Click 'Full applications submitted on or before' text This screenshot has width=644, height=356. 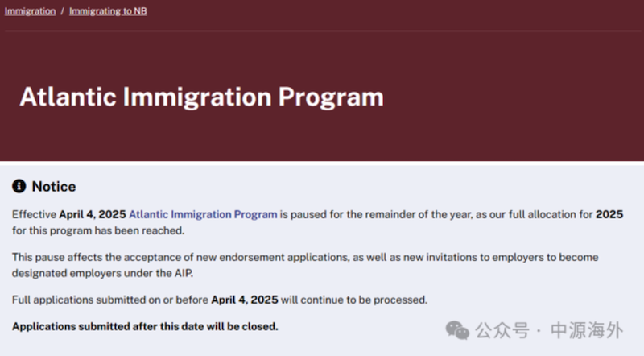click(x=110, y=300)
